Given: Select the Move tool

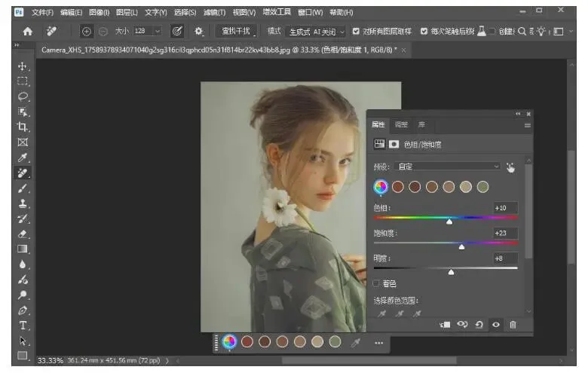Looking at the screenshot, I should [23, 66].
